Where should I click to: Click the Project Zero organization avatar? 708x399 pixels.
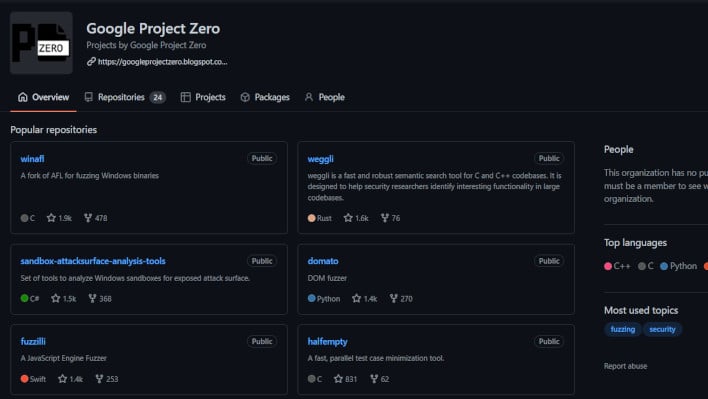41,43
